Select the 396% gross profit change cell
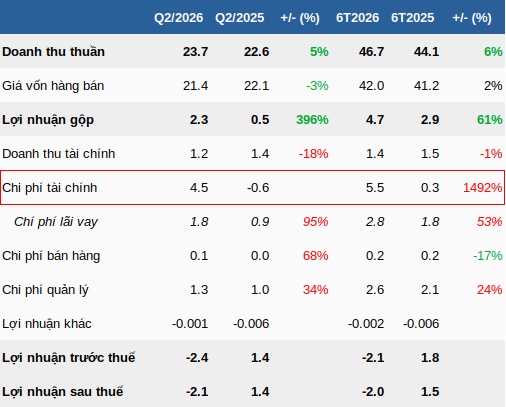 (x=312, y=120)
